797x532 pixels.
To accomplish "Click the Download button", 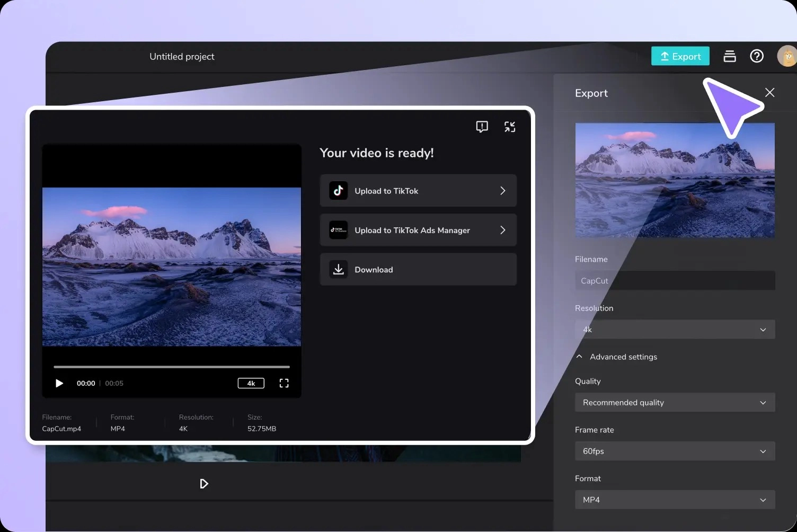I will pos(418,270).
